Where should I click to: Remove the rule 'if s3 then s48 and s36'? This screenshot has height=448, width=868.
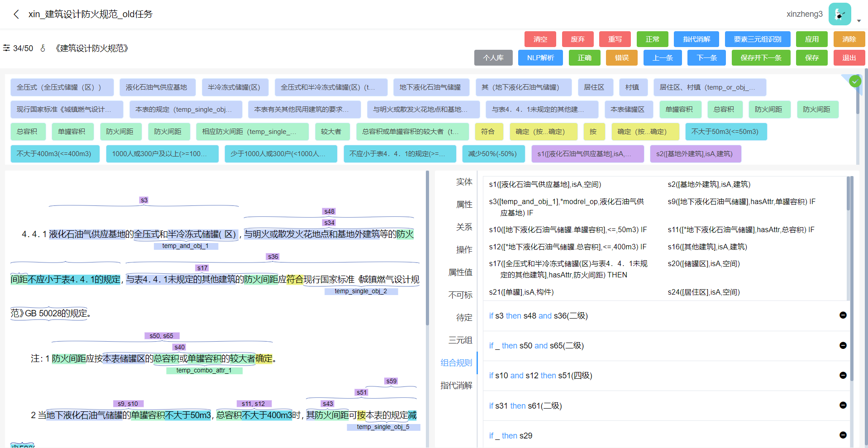(843, 315)
